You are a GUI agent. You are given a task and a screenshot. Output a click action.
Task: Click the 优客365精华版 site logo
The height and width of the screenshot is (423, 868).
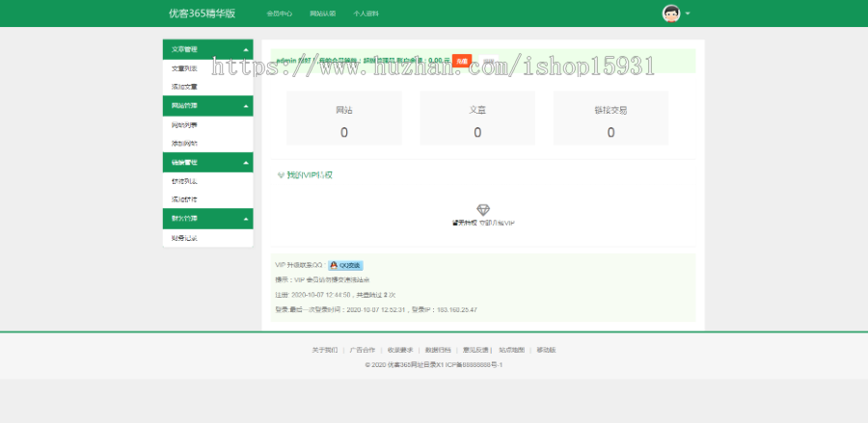202,13
